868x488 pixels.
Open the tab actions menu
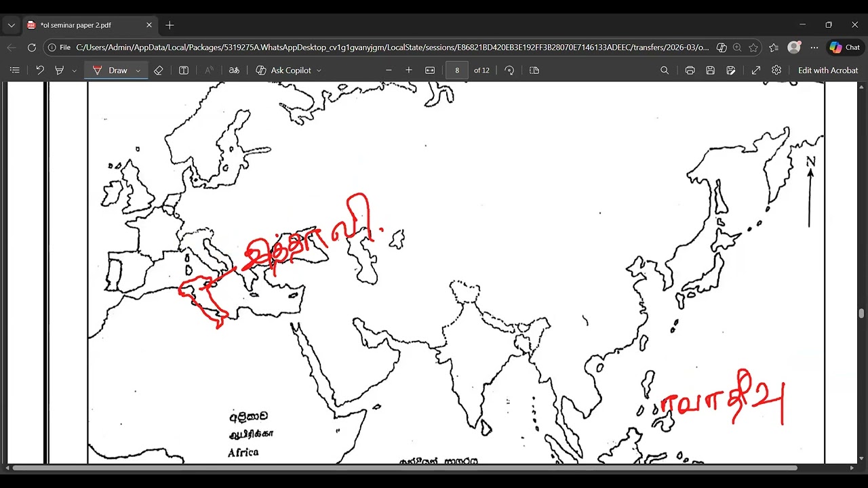coord(12,25)
